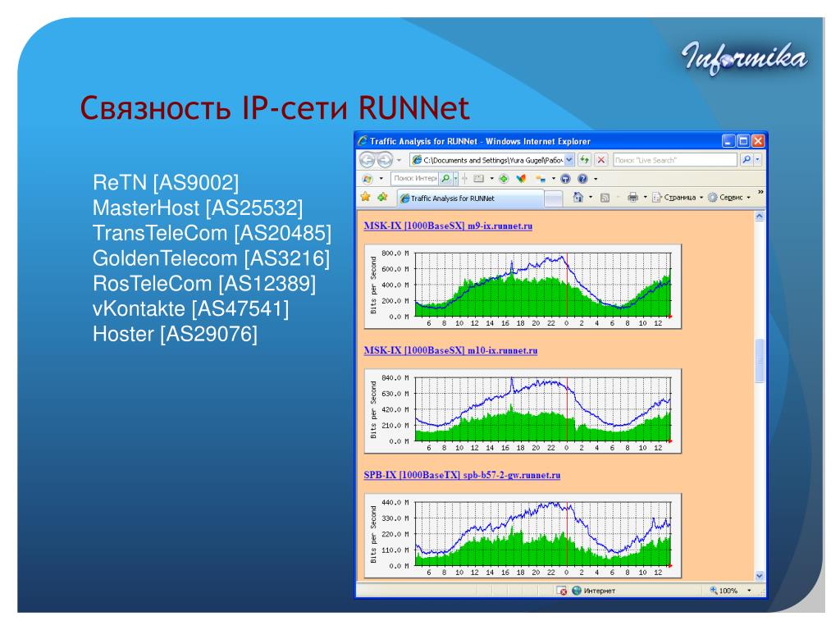Click the Home page icon
This screenshot has height=630, width=840.
[x=578, y=197]
